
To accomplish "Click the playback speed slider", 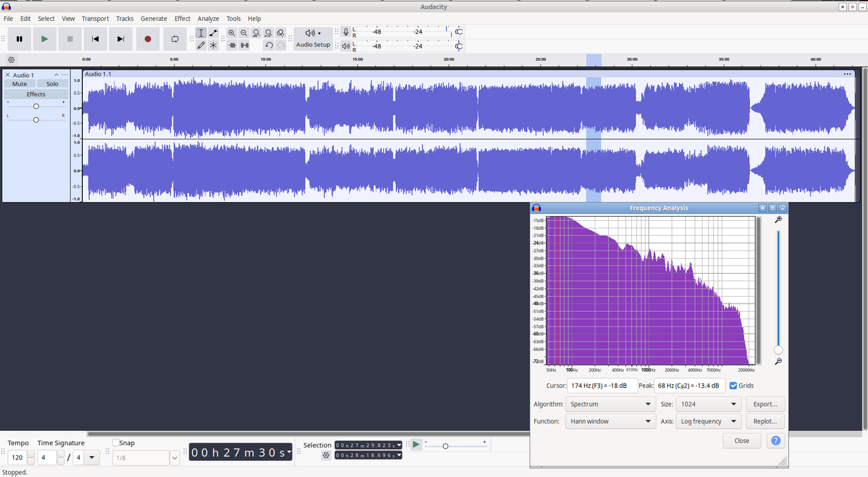I will [x=454, y=446].
